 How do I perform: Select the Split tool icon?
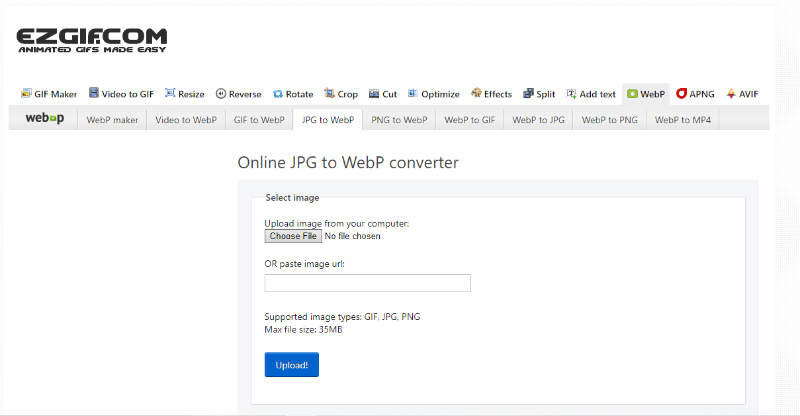(528, 93)
